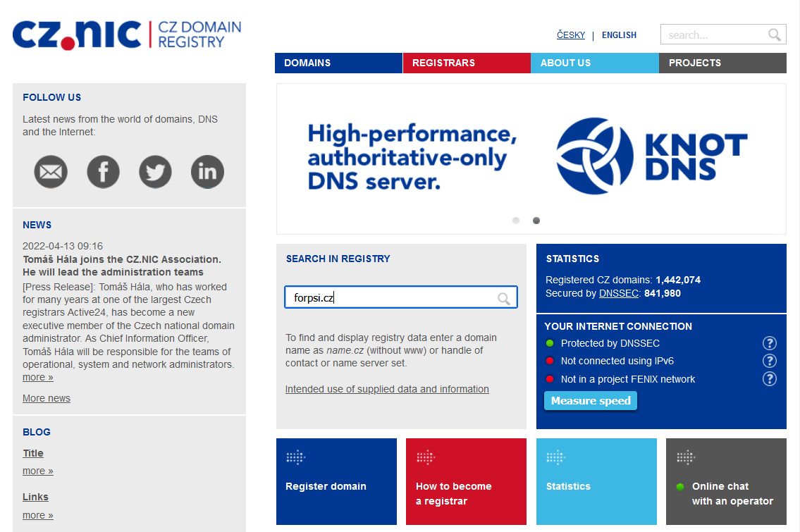Click more » under the news article
The width and height of the screenshot is (800, 532).
pos(38,378)
